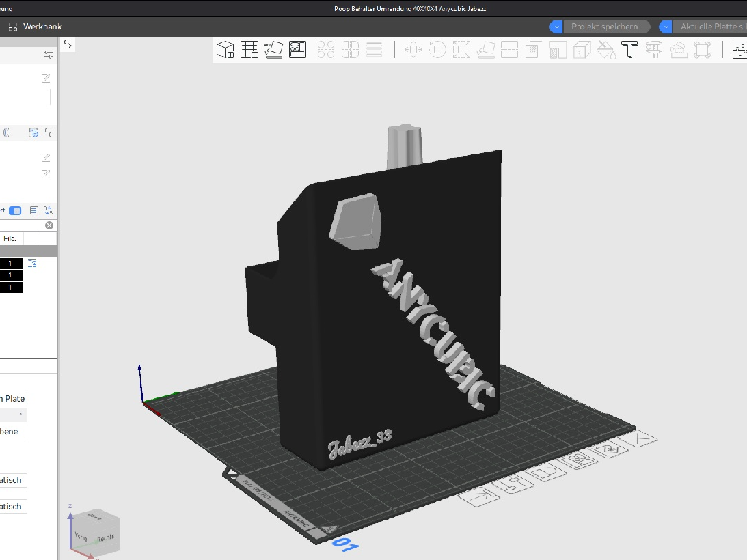This screenshot has height=560, width=747.
Task: Select the Move tool
Action: point(413,50)
